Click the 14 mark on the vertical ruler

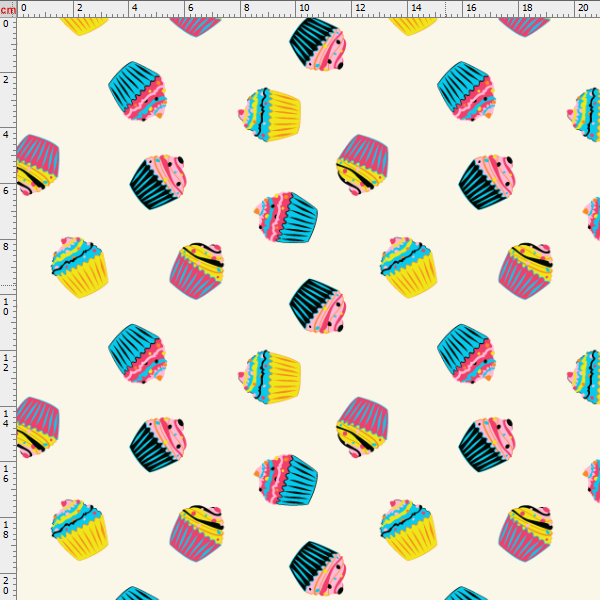pyautogui.click(x=6, y=418)
